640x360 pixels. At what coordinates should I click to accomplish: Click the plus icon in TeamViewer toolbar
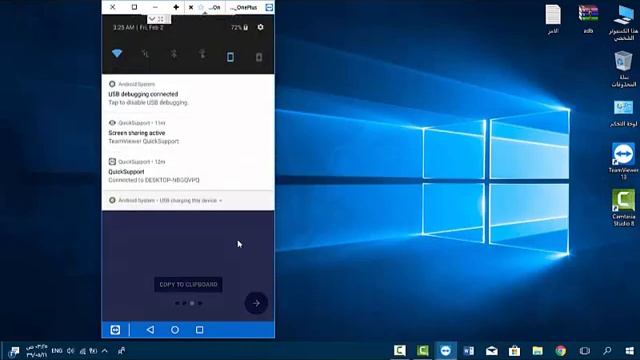[176, 7]
